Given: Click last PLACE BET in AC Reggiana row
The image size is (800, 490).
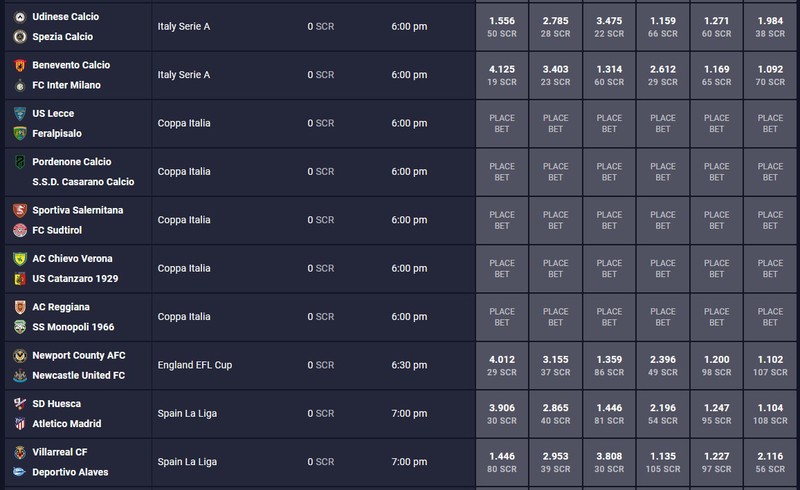Looking at the screenshot, I should click(770, 317).
